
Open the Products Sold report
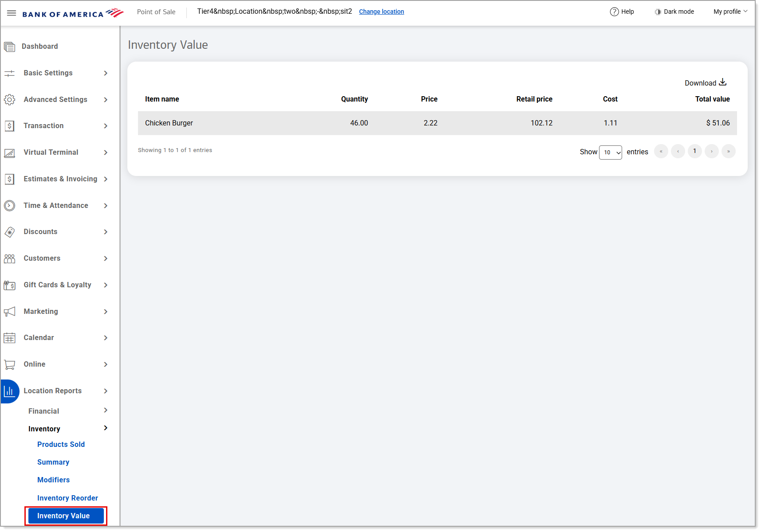coord(61,445)
